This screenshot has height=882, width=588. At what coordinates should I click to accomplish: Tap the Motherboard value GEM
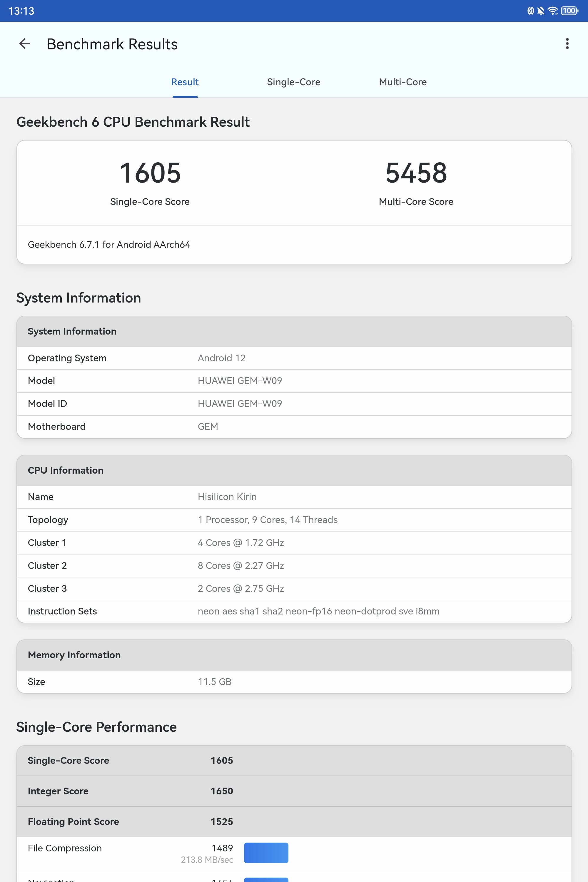[x=208, y=427]
